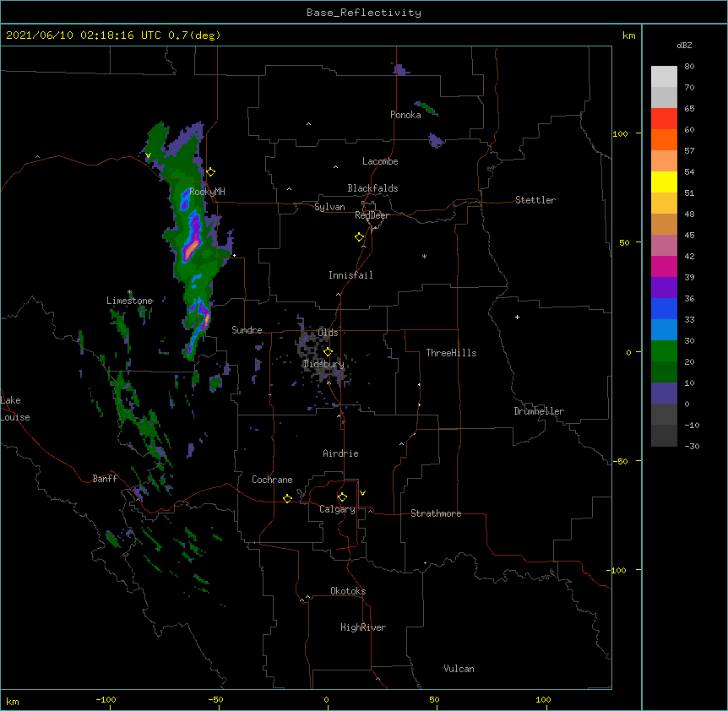Viewport: 728px width, 711px height.
Task: Click the yellow V marker northeast of Calgary
Action: [362, 493]
